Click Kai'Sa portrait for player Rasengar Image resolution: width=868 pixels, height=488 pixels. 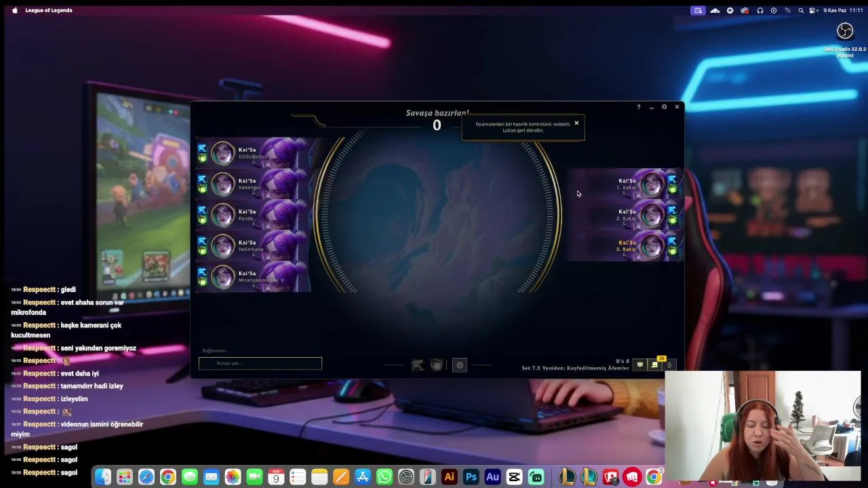222,184
